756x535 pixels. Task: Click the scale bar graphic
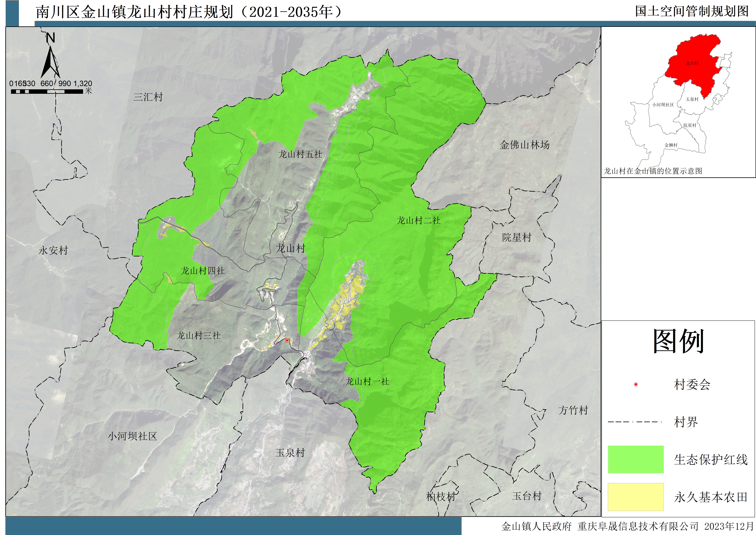[47, 92]
